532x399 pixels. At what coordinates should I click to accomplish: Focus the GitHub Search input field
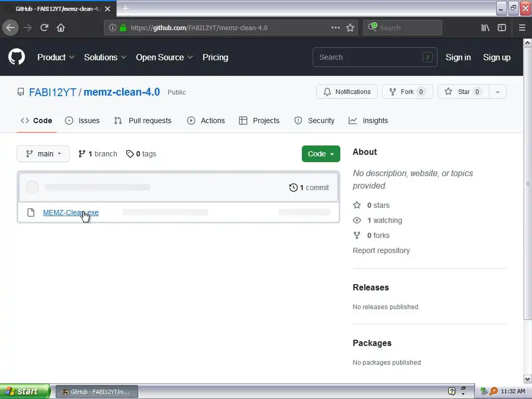375,57
